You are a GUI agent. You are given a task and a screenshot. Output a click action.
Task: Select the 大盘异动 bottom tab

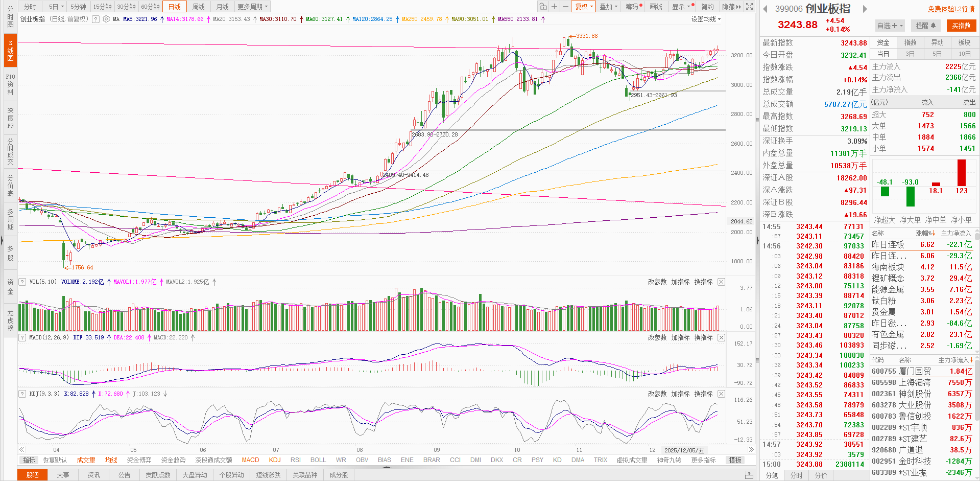195,475
